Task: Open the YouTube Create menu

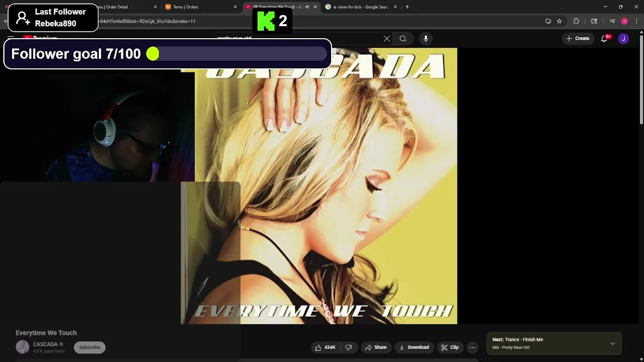Action: [x=578, y=39]
